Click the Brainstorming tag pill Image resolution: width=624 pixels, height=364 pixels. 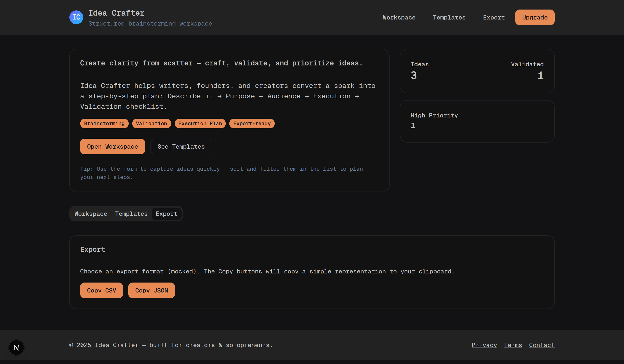pos(104,123)
